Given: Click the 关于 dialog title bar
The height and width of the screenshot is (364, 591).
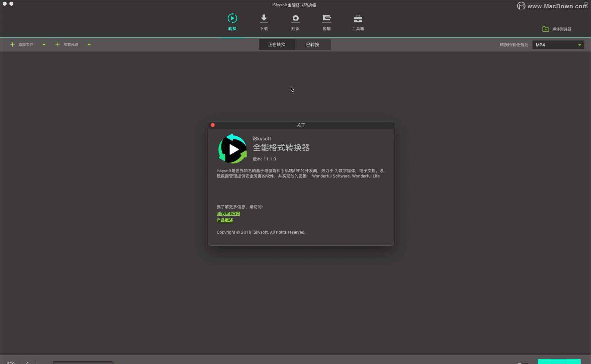Looking at the screenshot, I should pyautogui.click(x=301, y=125).
